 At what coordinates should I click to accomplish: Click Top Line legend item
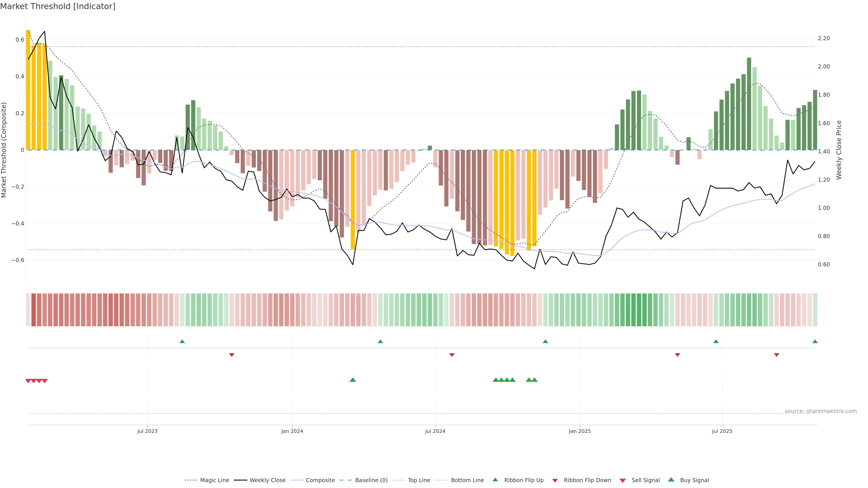point(419,480)
